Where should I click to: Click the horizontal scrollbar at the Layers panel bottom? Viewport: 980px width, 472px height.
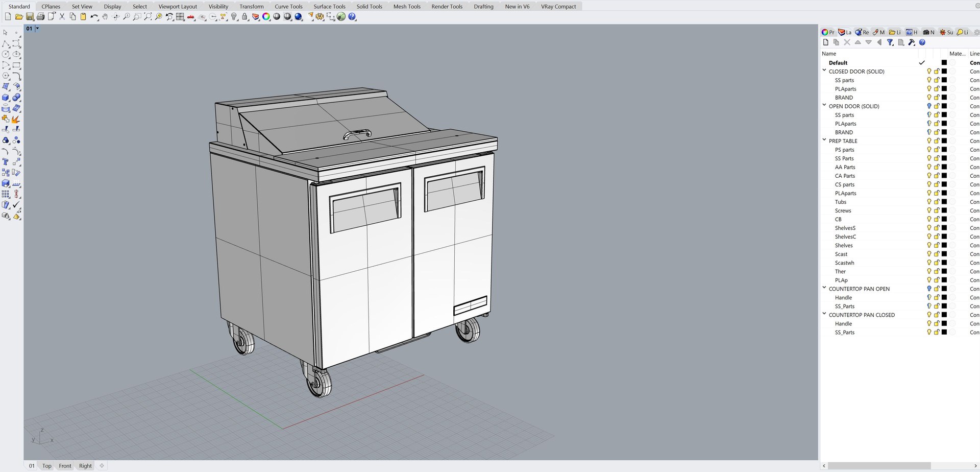point(879,466)
